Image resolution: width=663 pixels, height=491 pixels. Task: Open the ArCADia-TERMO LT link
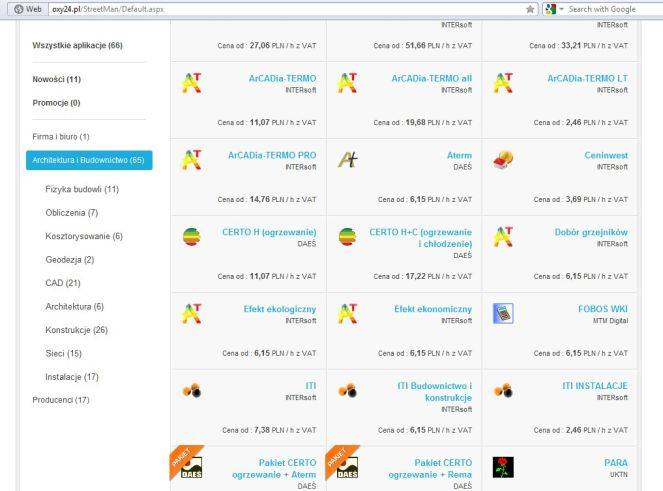[x=588, y=79]
